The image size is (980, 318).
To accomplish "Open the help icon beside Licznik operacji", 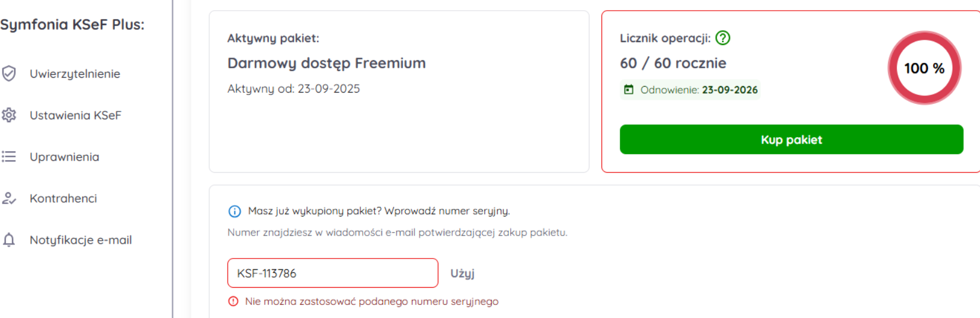I will [723, 38].
